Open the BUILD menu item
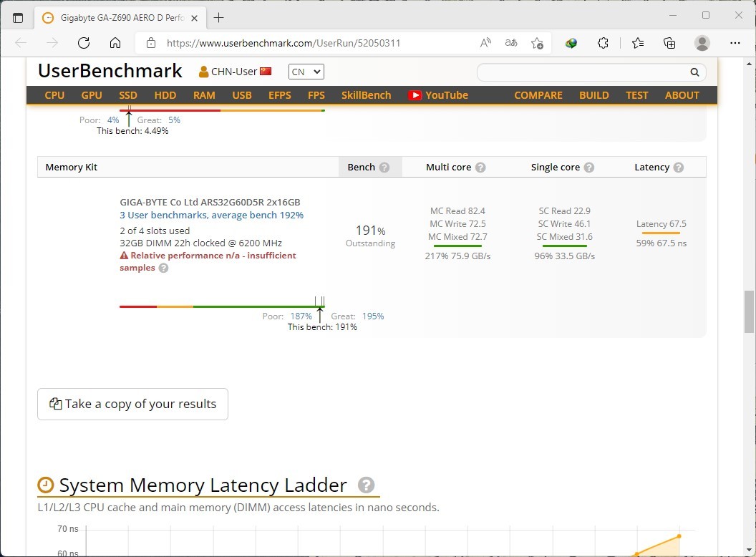 pyautogui.click(x=594, y=95)
